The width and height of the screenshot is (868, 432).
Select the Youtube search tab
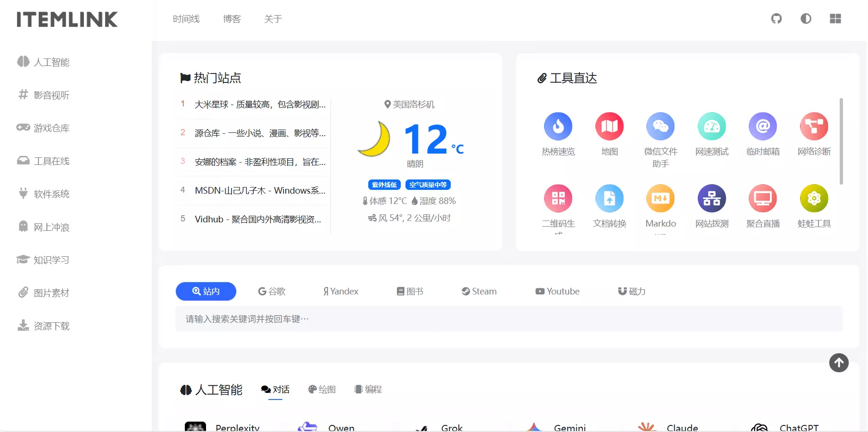[x=557, y=291]
